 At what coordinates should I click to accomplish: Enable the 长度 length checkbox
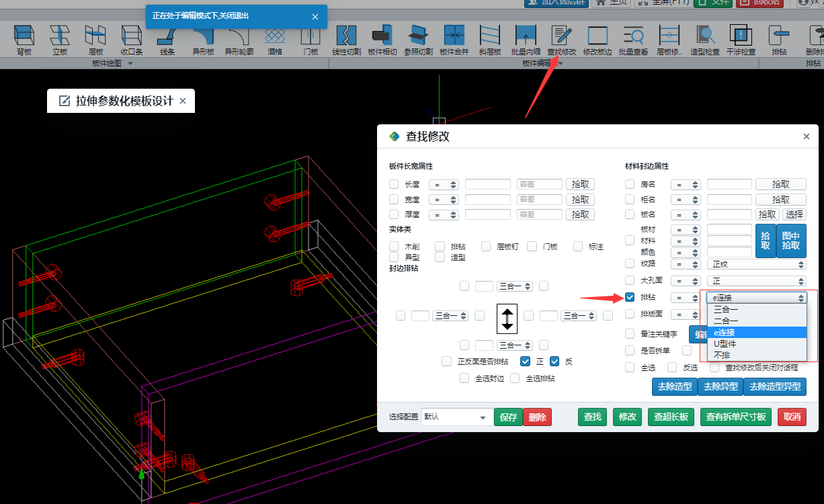tap(394, 184)
